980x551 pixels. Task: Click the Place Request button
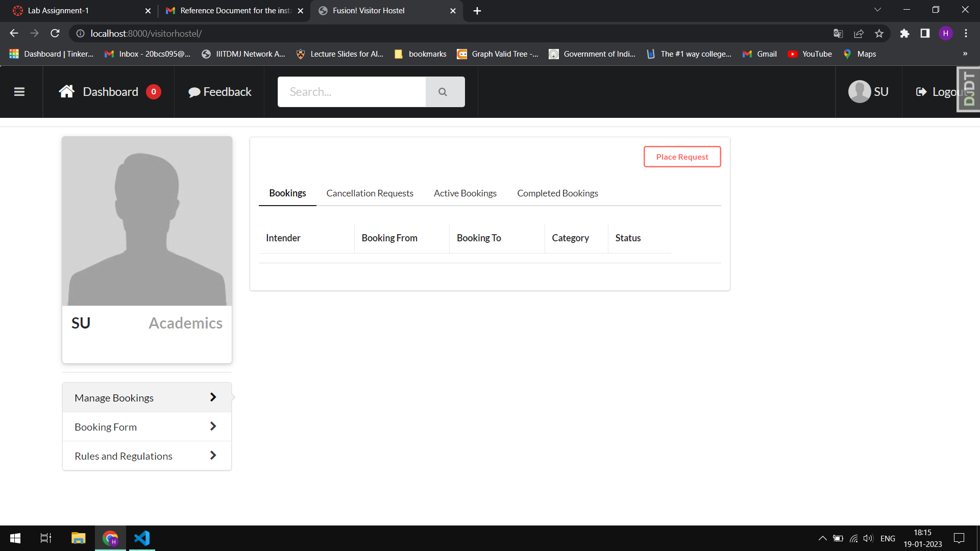click(x=682, y=157)
